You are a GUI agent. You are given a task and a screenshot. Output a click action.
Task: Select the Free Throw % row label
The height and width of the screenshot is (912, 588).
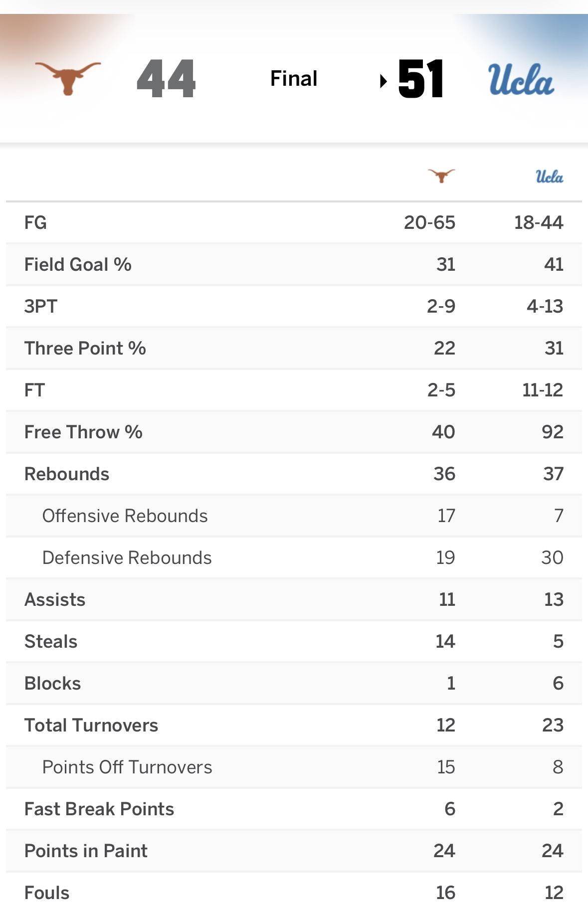[x=83, y=432]
